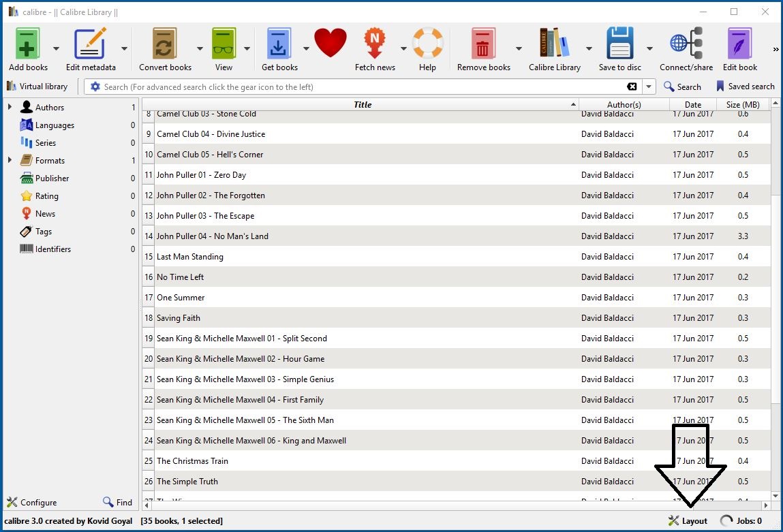This screenshot has width=783, height=532.
Task: Click the Virtual library button
Action: pyautogui.click(x=37, y=87)
